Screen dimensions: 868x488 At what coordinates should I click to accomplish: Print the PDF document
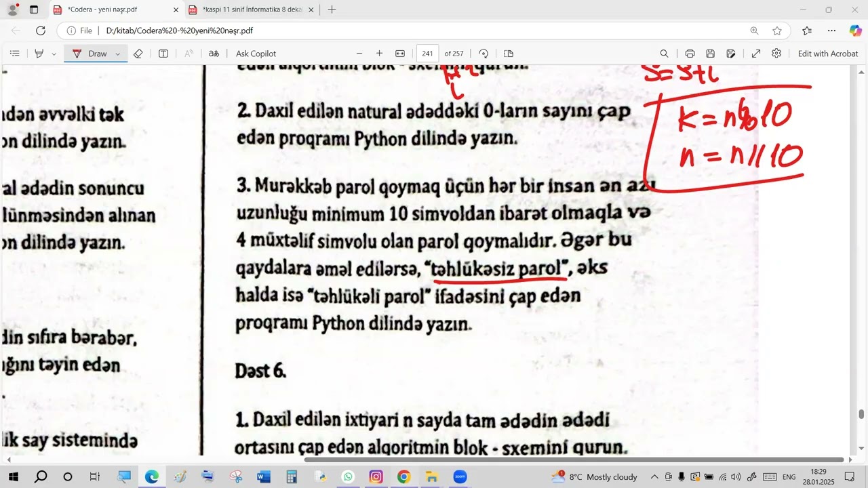pyautogui.click(x=690, y=54)
